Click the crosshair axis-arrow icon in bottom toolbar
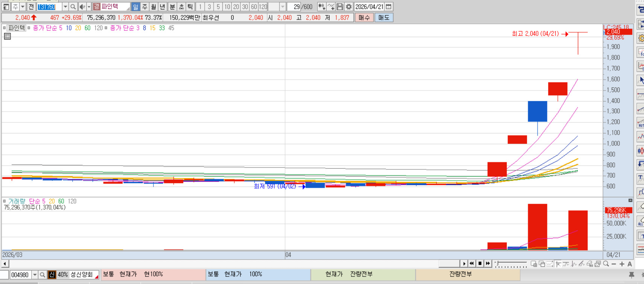This screenshot has width=644, height=284. (x=558, y=264)
